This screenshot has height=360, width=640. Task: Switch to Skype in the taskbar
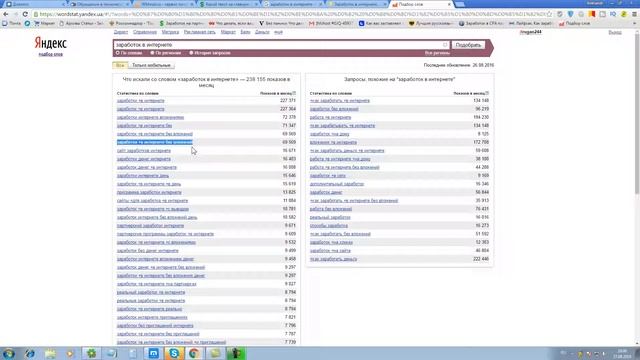click(174, 353)
